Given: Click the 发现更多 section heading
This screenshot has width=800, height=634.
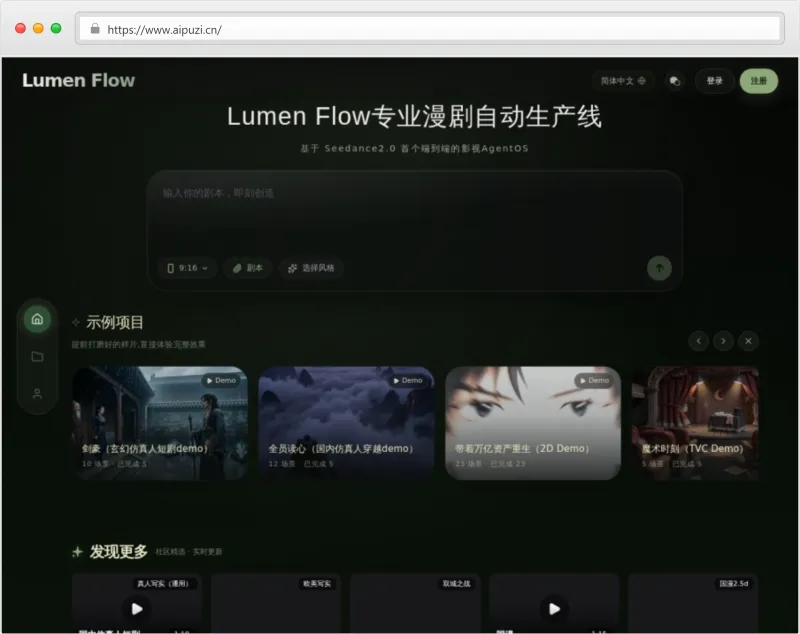Looking at the screenshot, I should (118, 551).
